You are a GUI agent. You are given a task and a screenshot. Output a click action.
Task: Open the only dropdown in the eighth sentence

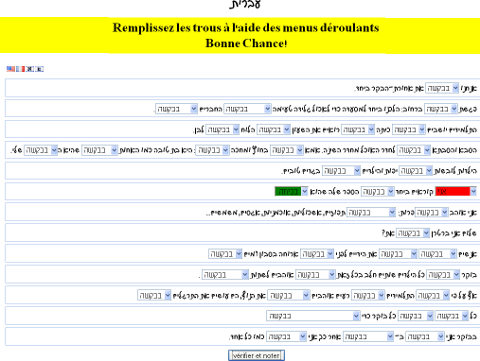[413, 233]
